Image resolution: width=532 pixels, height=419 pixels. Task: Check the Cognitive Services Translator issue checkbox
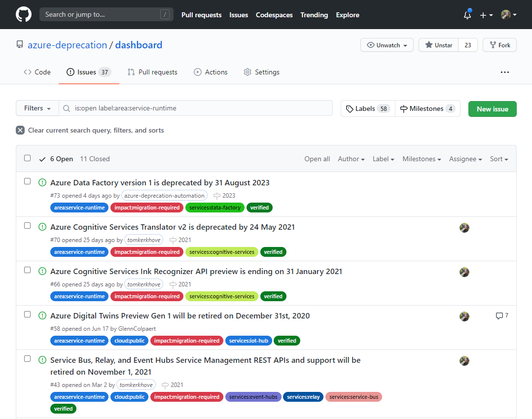click(28, 226)
